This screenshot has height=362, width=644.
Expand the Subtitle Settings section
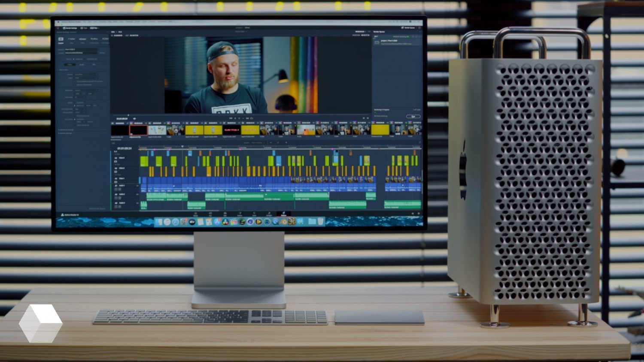tap(66, 133)
